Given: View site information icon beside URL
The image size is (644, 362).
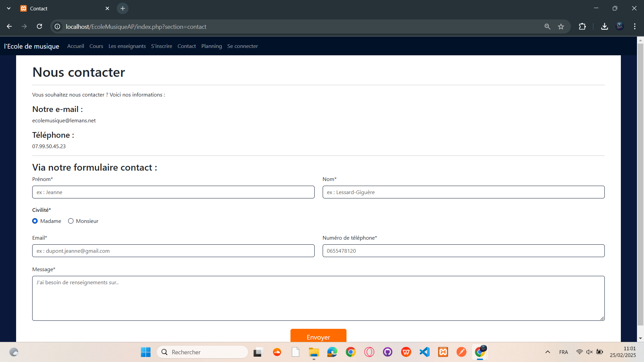Looking at the screenshot, I should pos(57,26).
